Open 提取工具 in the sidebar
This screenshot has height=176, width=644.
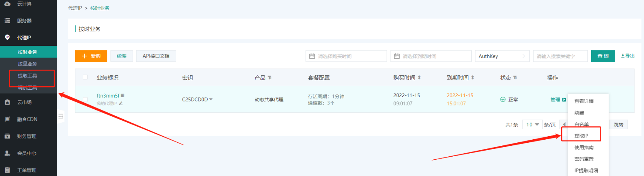[x=27, y=76]
